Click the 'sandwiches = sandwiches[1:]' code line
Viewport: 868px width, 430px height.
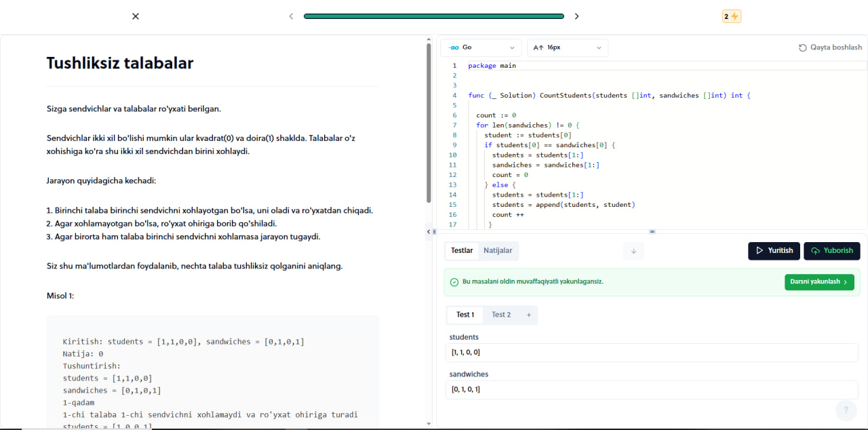(546, 165)
